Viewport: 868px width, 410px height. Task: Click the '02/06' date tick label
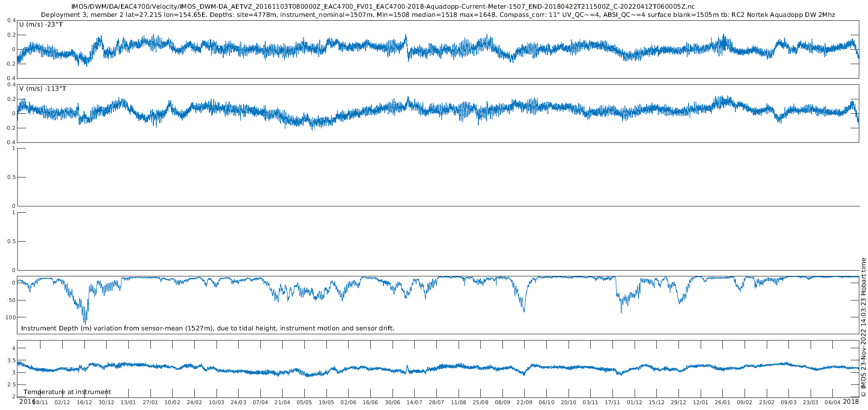[x=349, y=402]
